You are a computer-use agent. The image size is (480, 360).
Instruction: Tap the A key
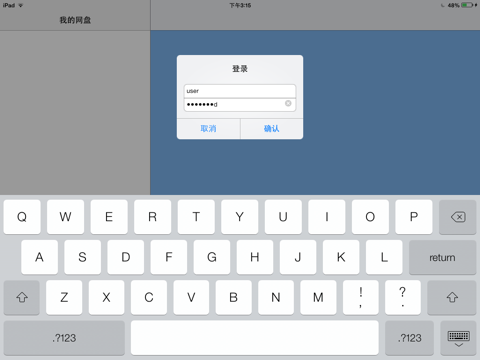click(39, 257)
